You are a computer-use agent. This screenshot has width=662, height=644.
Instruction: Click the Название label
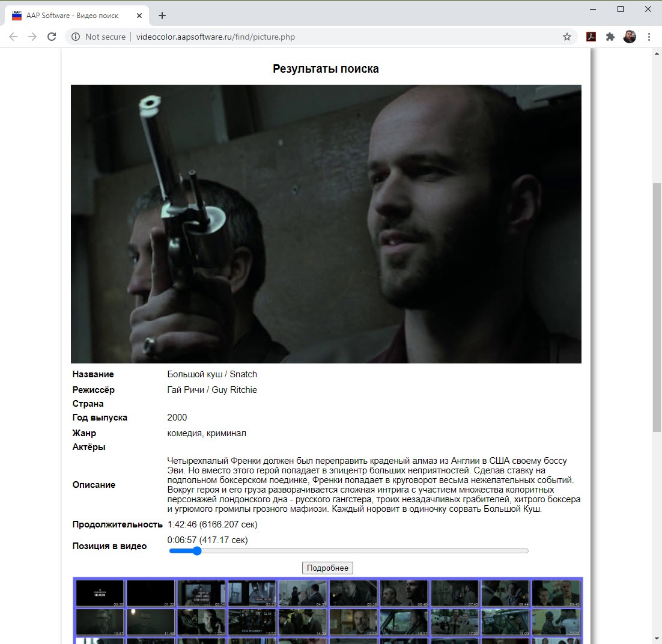(93, 374)
